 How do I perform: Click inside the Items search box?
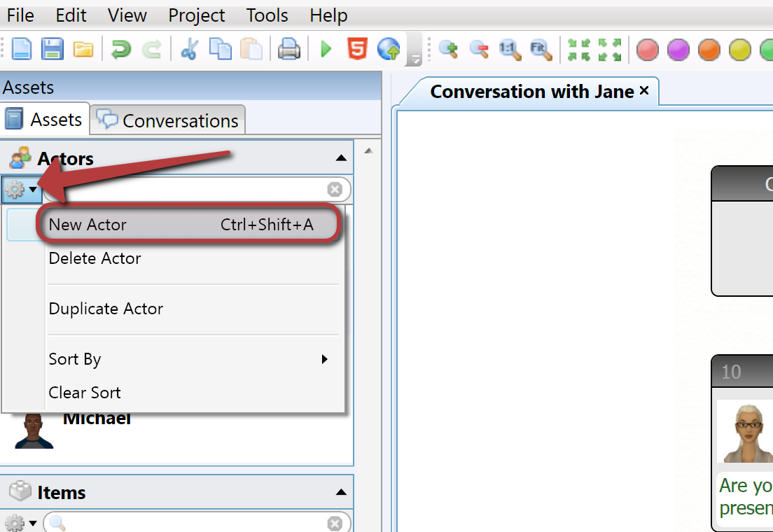pyautogui.click(x=197, y=523)
